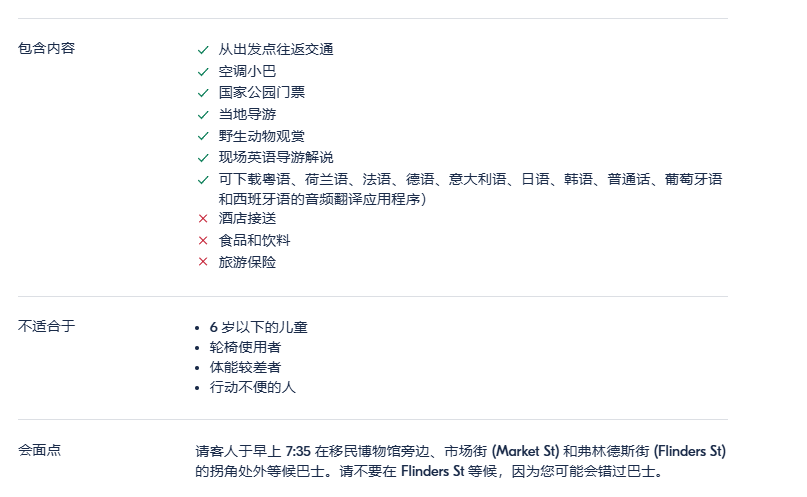Click the 轮椅使用者 bullet item
The width and height of the screenshot is (807, 497).
click(x=245, y=347)
